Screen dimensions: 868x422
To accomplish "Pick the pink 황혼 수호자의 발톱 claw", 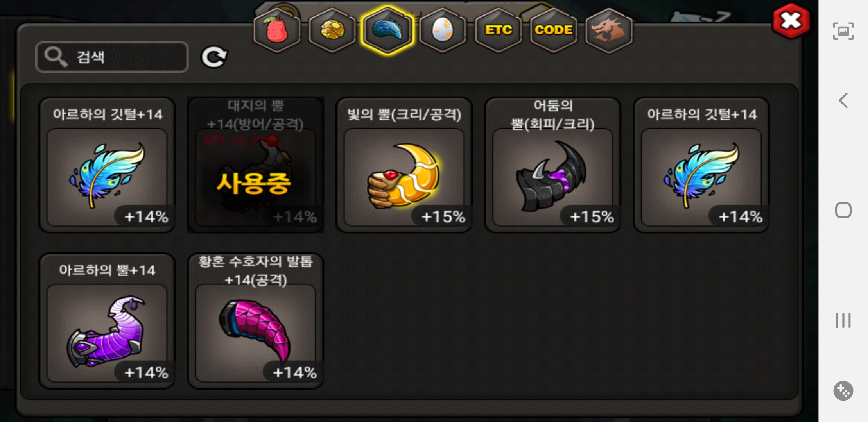I will click(255, 321).
